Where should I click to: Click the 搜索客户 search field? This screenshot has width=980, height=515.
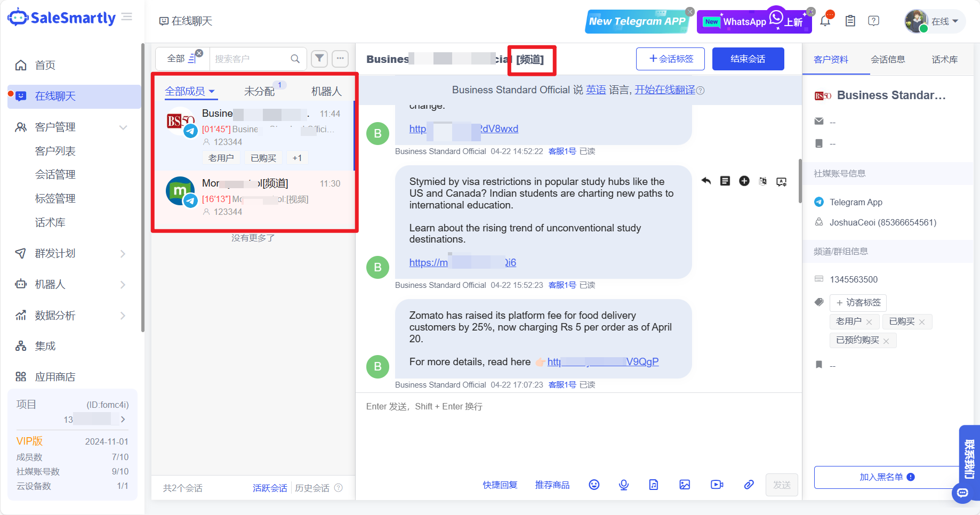[x=251, y=59]
